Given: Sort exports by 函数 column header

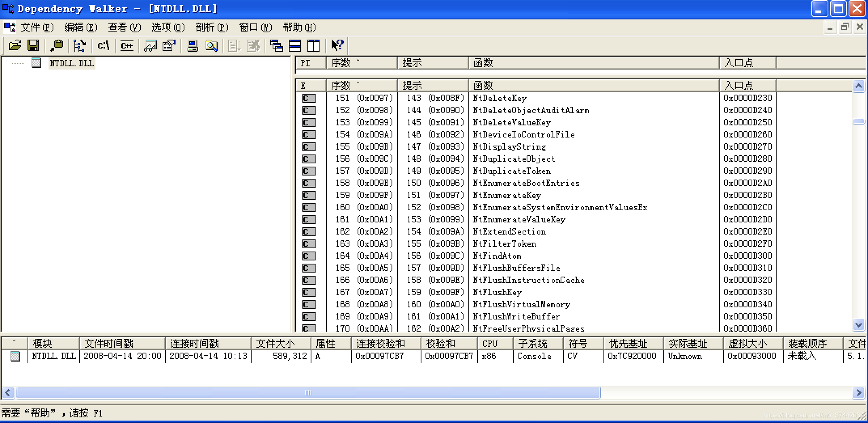Looking at the screenshot, I should [594, 85].
